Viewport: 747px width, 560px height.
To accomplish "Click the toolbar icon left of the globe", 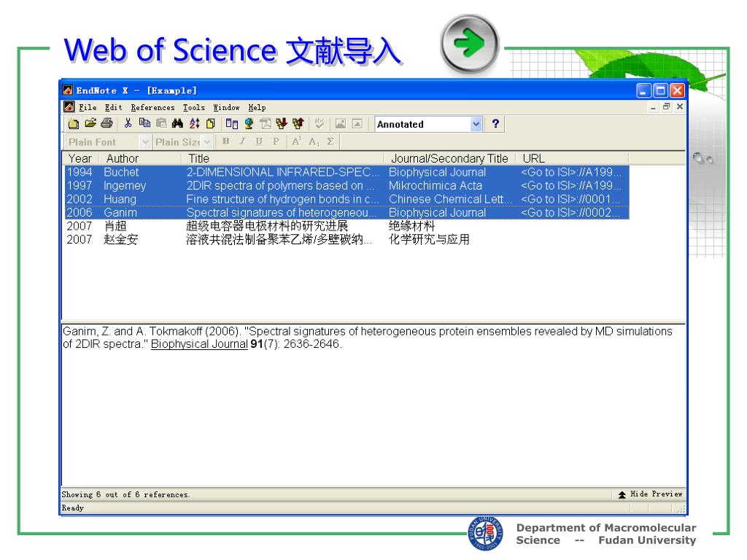I will tap(232, 124).
